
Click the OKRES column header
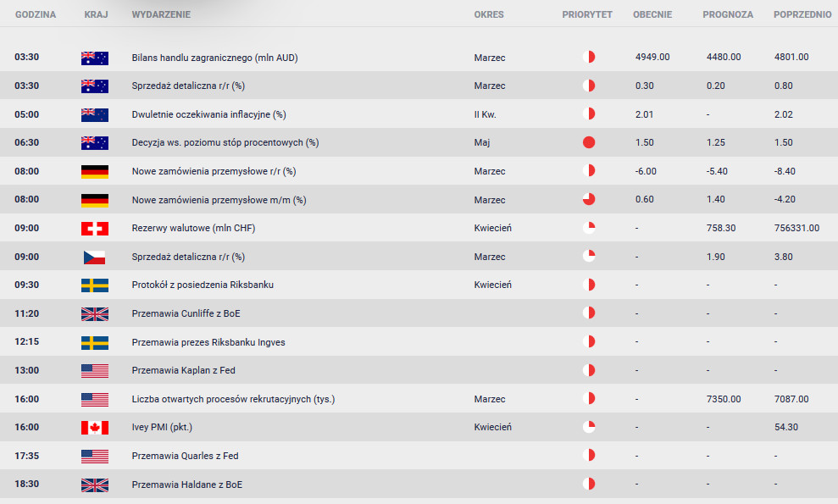pyautogui.click(x=488, y=15)
